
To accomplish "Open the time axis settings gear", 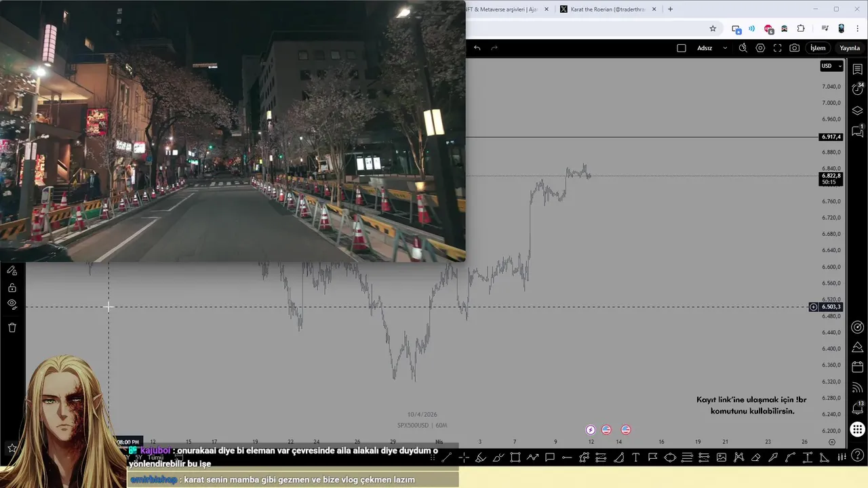I will coord(832,442).
